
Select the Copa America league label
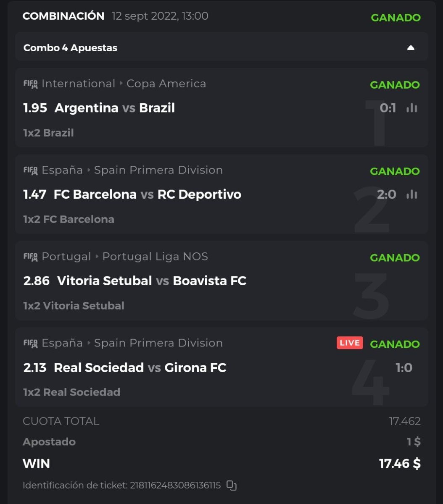[x=166, y=84]
